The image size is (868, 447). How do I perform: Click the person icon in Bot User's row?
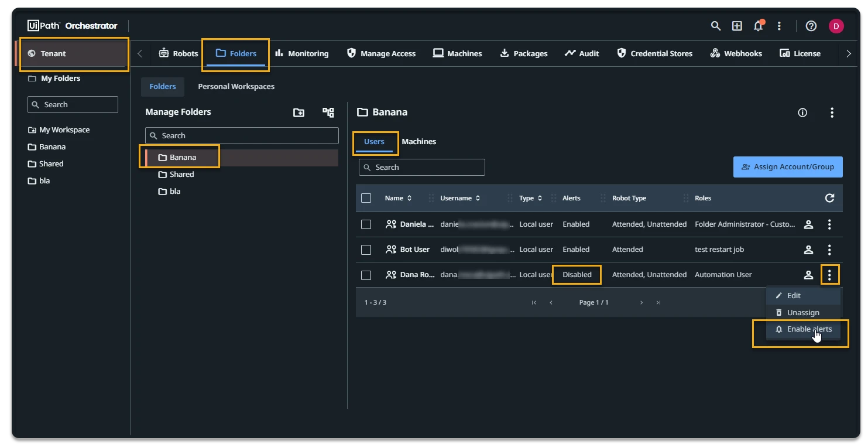click(x=808, y=250)
